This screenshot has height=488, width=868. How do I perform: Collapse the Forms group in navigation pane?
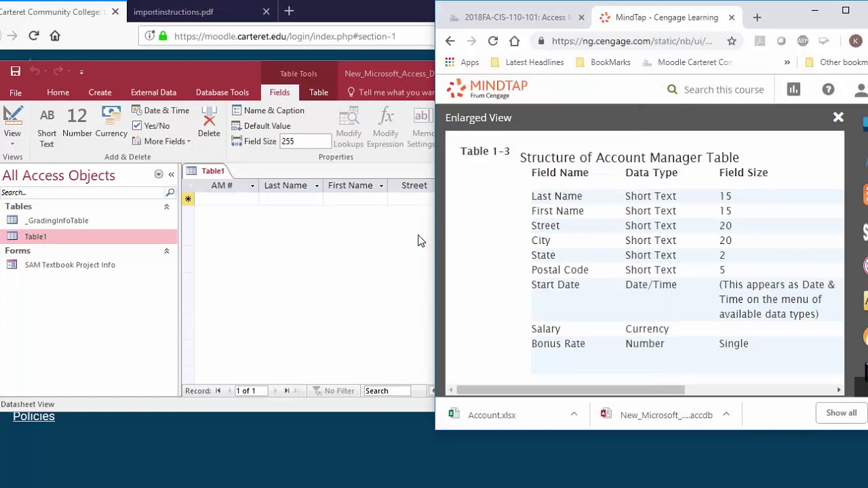[166, 251]
